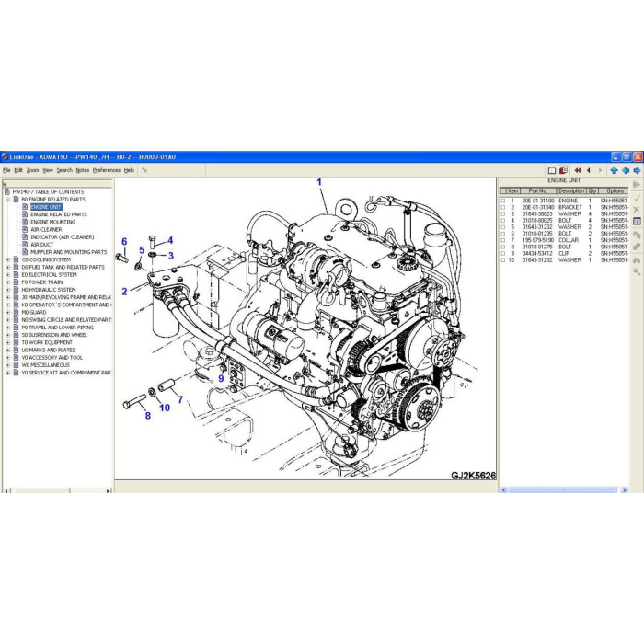Click the Options column header
This screenshot has height=644, width=644.
coord(614,191)
